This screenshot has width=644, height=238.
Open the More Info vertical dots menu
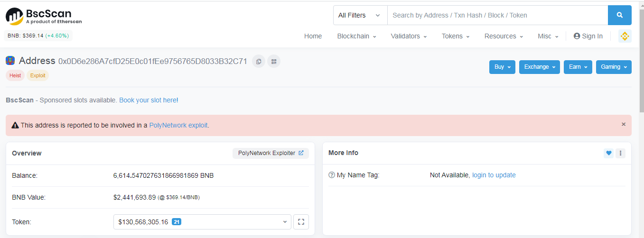pos(620,153)
